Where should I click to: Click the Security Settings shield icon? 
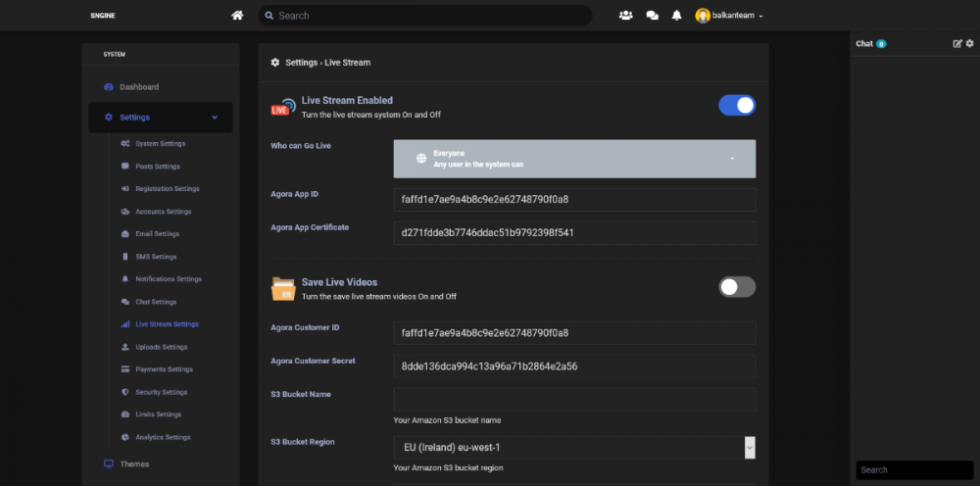[125, 392]
